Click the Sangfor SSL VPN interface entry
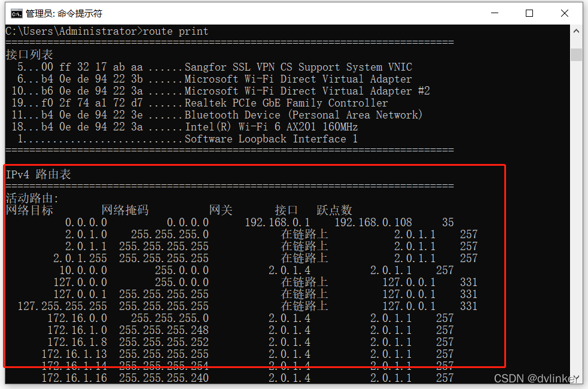Viewport: 588px width, 389px height. click(298, 67)
